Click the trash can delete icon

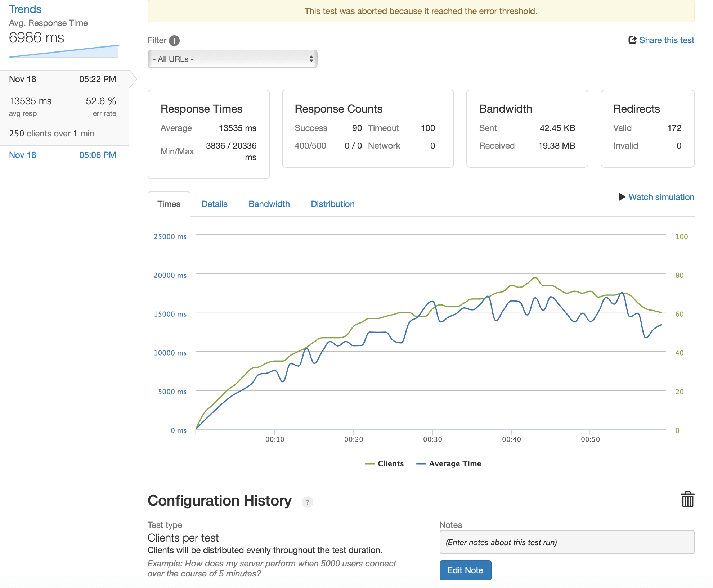point(687,499)
